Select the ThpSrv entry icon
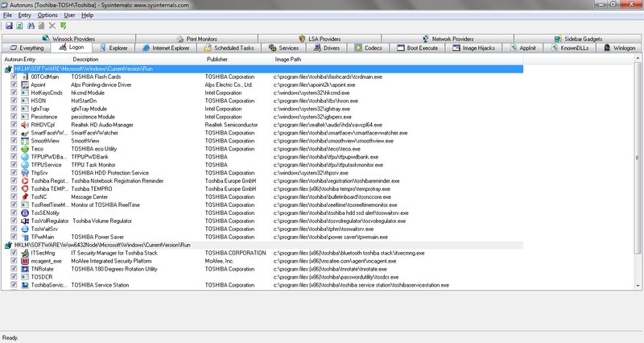644x343 pixels. tap(25, 173)
